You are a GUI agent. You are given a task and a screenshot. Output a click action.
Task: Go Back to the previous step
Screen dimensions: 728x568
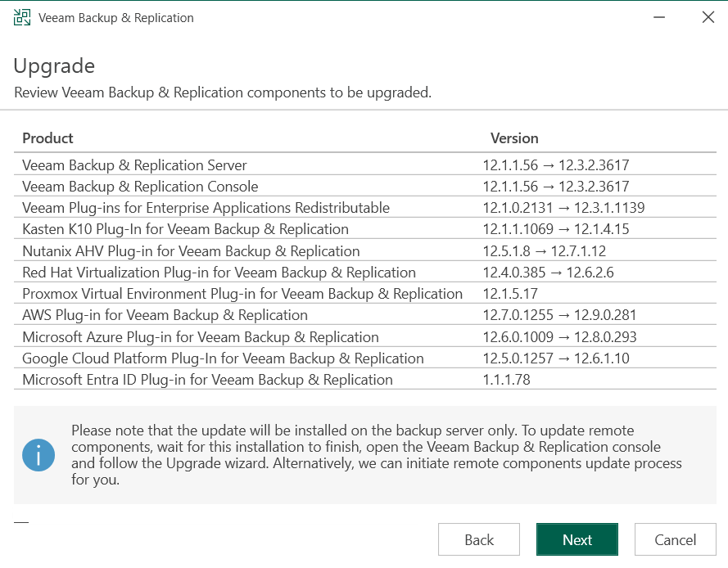(479, 539)
